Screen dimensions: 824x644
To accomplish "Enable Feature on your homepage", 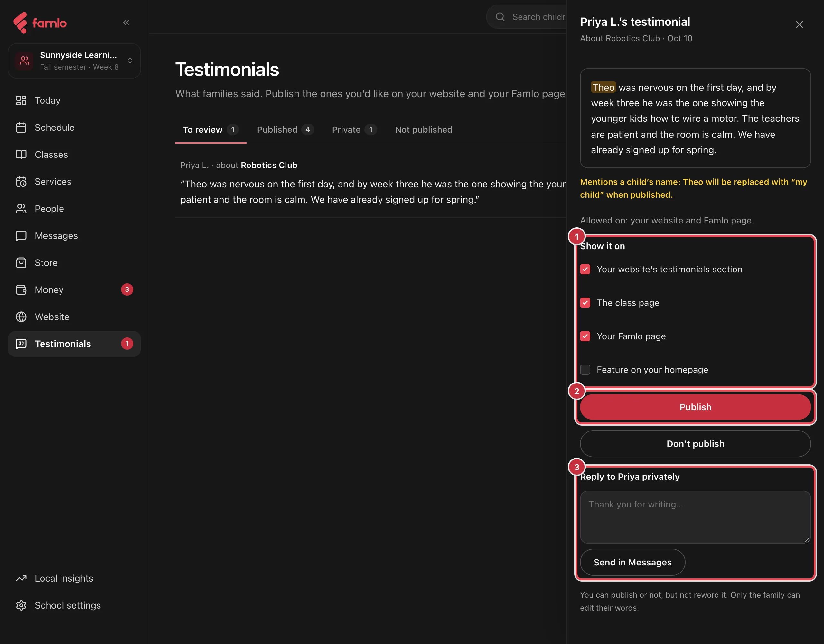I will tap(585, 370).
